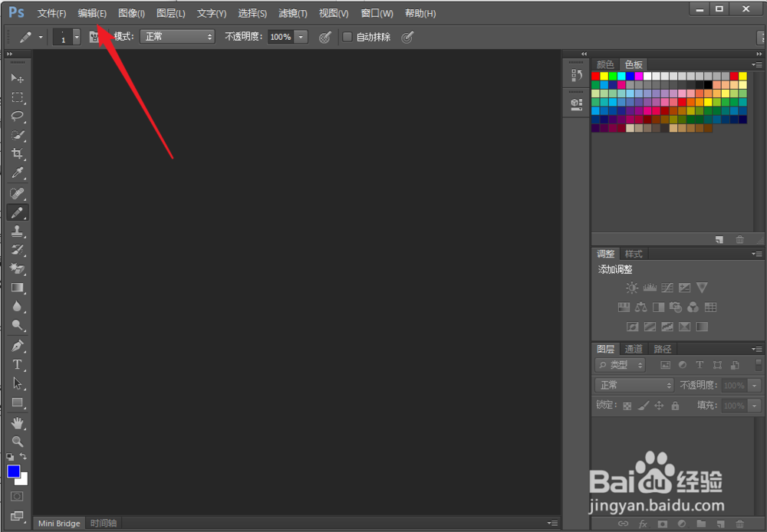Select the Lasso tool
This screenshot has width=767, height=532.
pyautogui.click(x=17, y=116)
